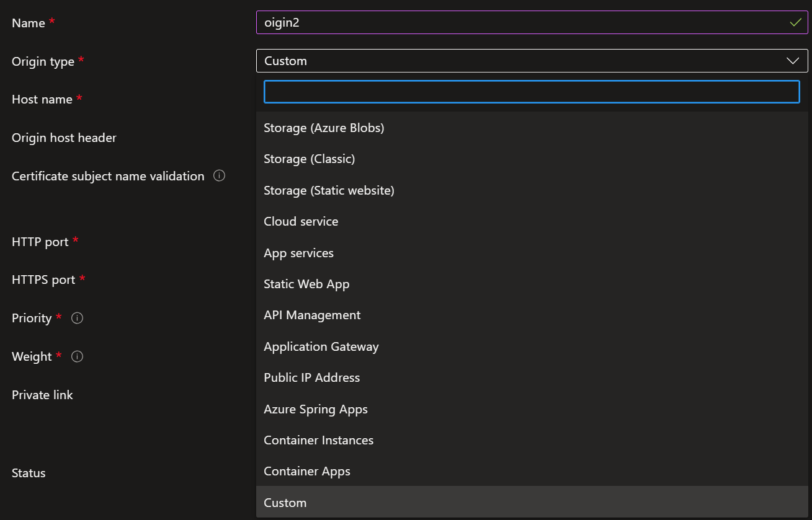Select Public IP Address option
Viewport: 812px width, 520px height.
tap(311, 377)
